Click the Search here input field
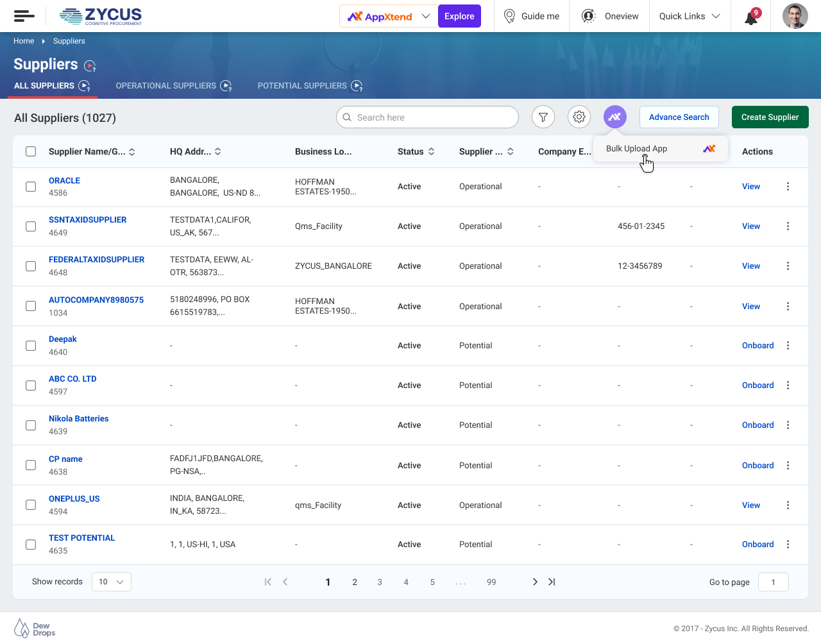821x644 pixels. tap(430, 117)
